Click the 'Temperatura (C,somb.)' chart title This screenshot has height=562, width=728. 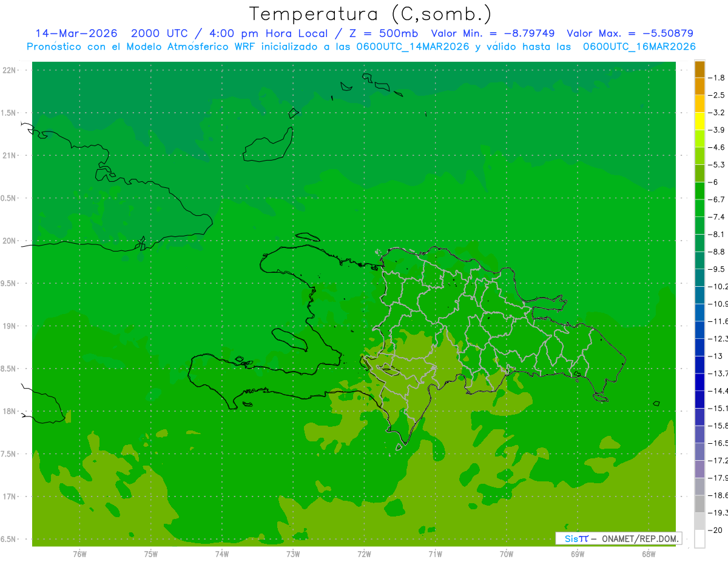(371, 14)
